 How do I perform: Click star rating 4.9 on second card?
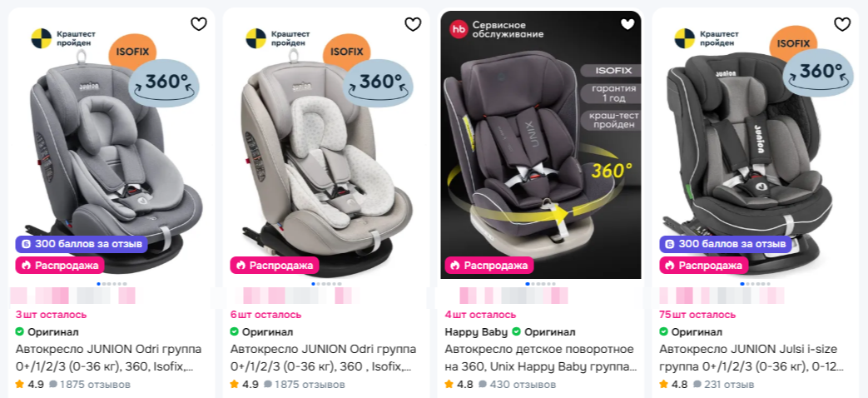244,384
